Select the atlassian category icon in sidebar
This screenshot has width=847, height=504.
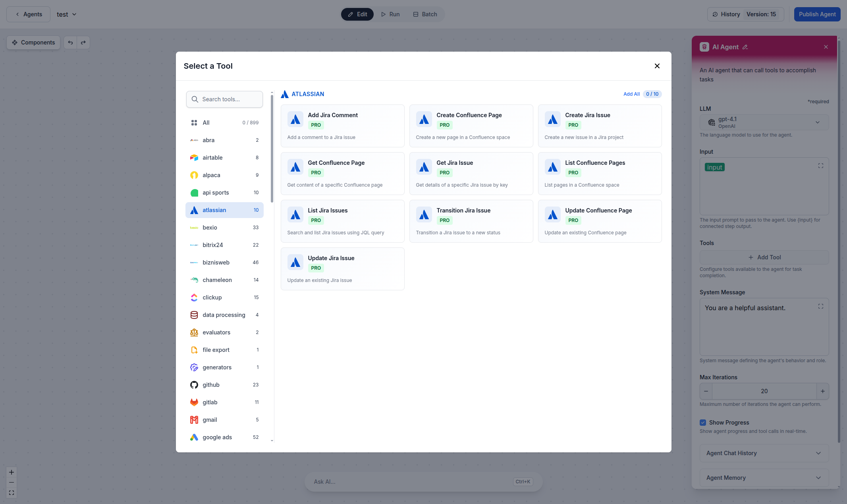click(194, 210)
